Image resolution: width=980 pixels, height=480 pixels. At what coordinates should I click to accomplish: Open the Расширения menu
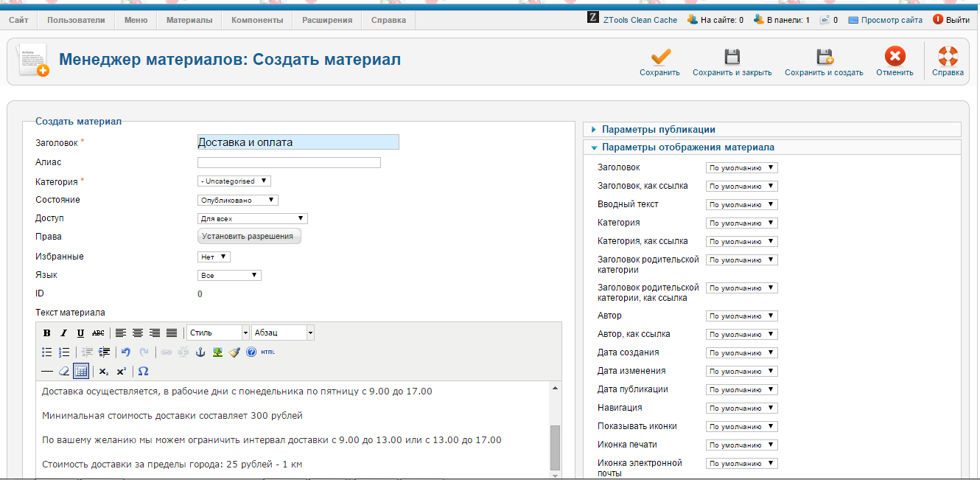click(327, 20)
